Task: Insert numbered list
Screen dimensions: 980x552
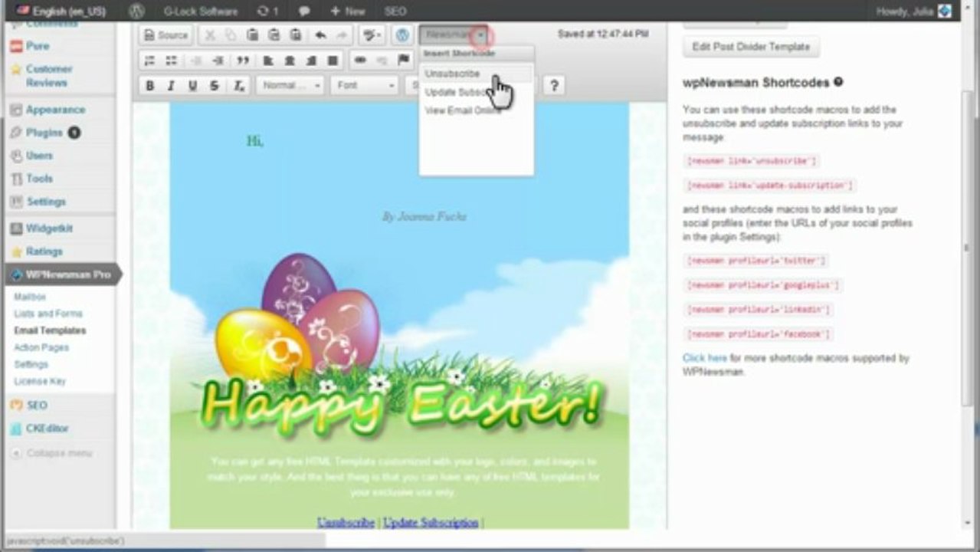Action: [150, 61]
